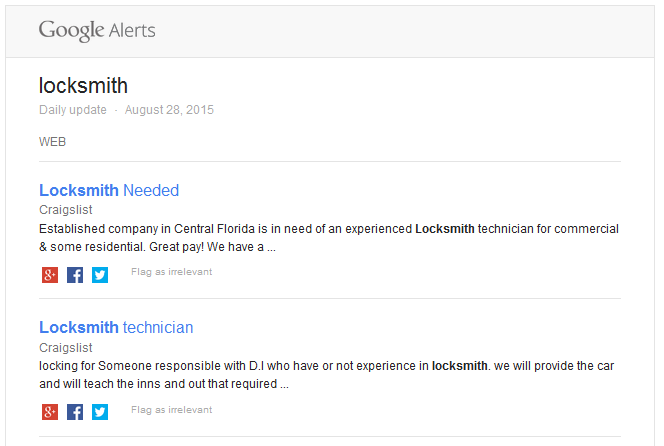Open the Locksmith technician article link
This screenshot has height=446, width=664.
click(x=116, y=327)
